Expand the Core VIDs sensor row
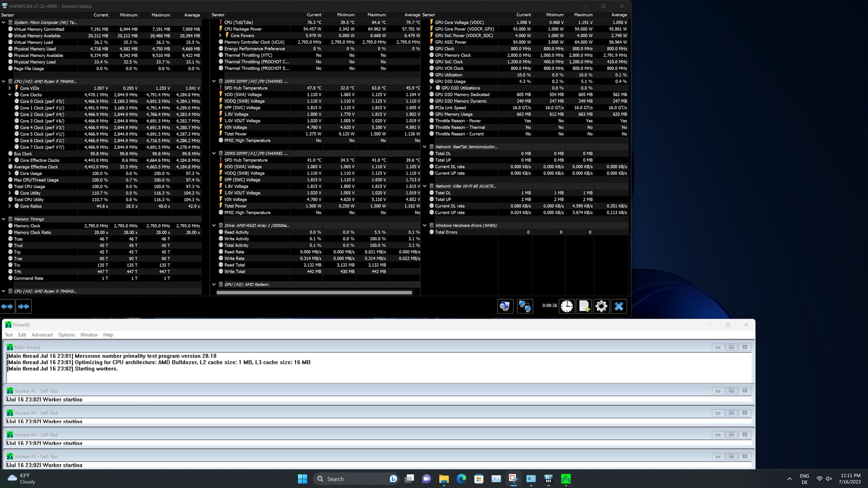Image resolution: width=868 pixels, height=488 pixels. [x=10, y=88]
